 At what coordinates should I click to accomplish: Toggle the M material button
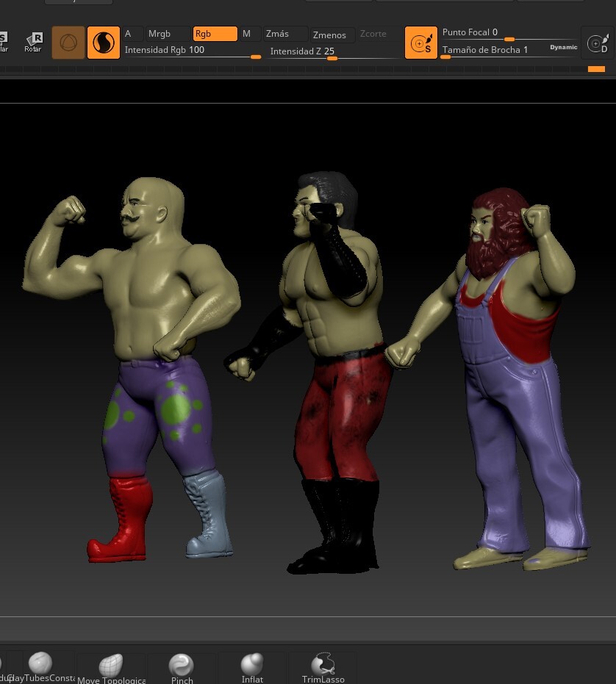(x=250, y=34)
